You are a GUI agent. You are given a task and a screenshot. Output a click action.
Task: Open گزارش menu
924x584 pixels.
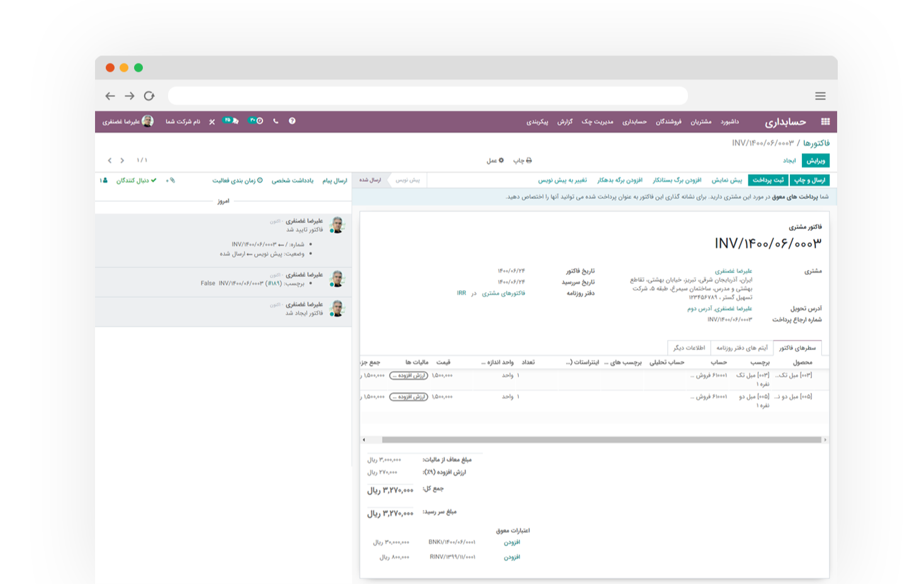[565, 121]
